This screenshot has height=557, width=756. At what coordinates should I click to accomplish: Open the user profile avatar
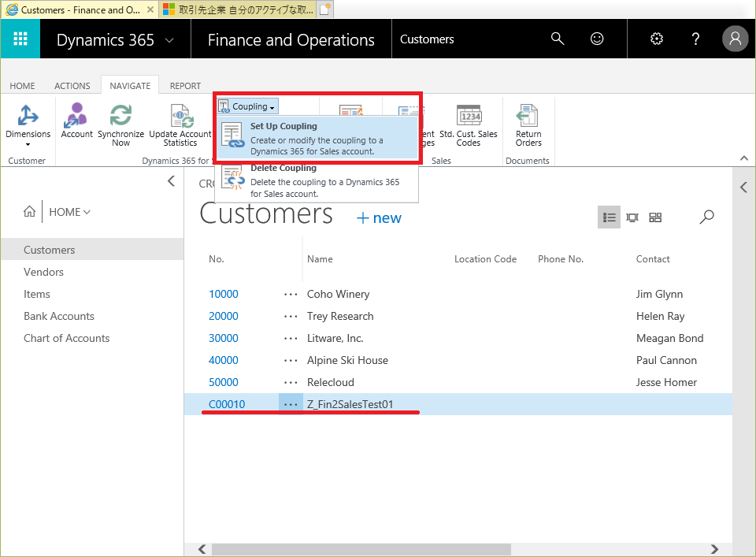(736, 39)
